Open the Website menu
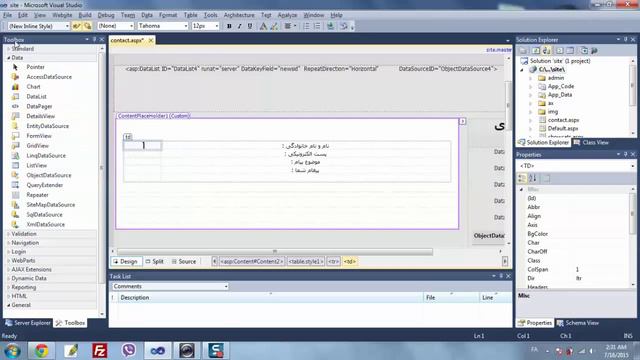The image size is (640, 360). (62, 15)
